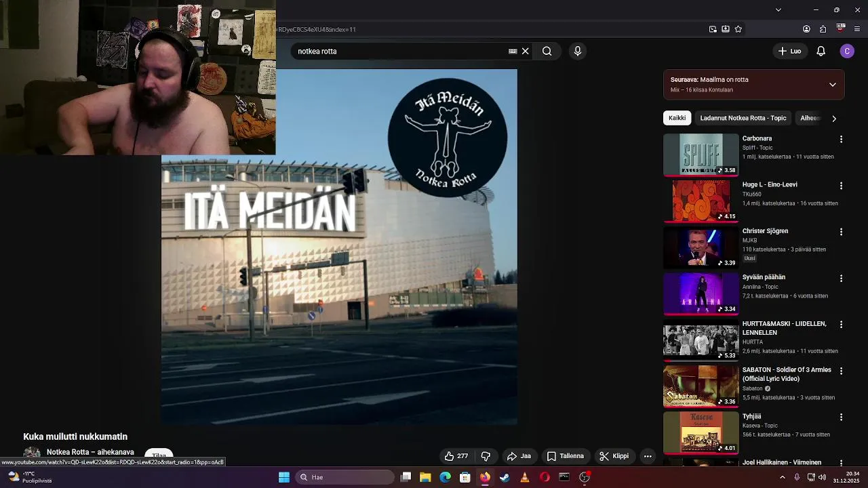Select the partially visible 'Aihees' chip
The image size is (868, 488).
[809, 118]
